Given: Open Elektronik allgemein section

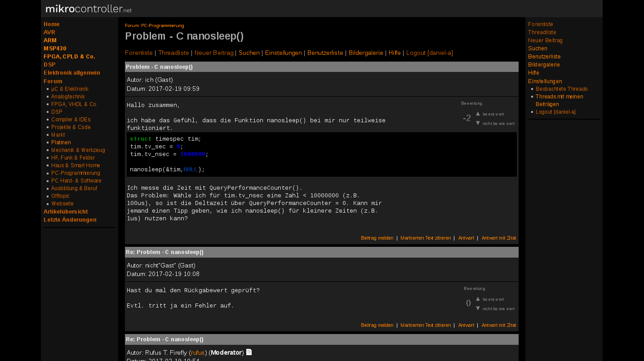Looking at the screenshot, I should [x=72, y=73].
